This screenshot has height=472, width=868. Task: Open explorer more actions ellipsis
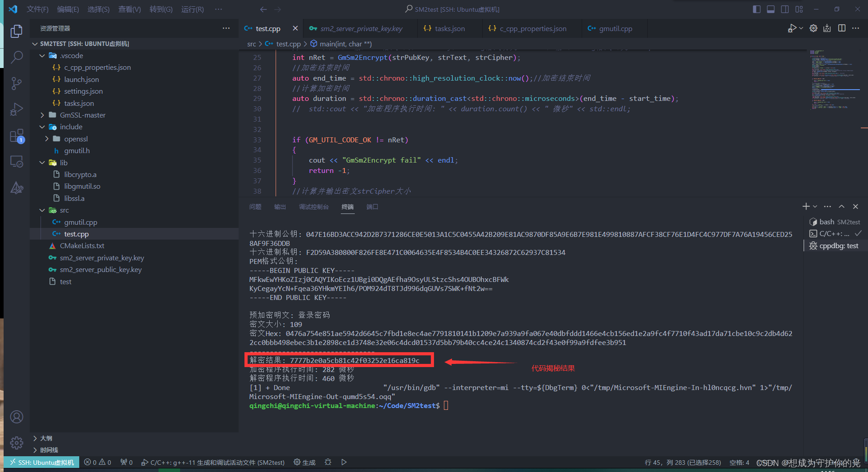tap(226, 28)
